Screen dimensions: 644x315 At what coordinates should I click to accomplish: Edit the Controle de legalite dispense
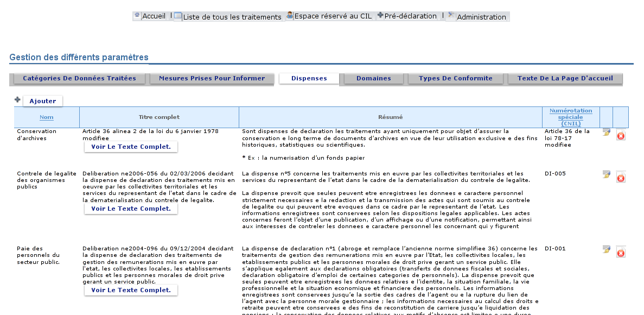point(606,174)
